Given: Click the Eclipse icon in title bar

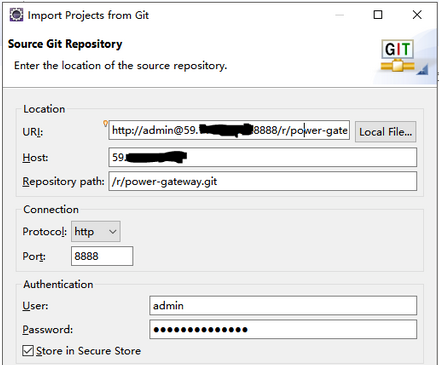Looking at the screenshot, I should [x=16, y=15].
